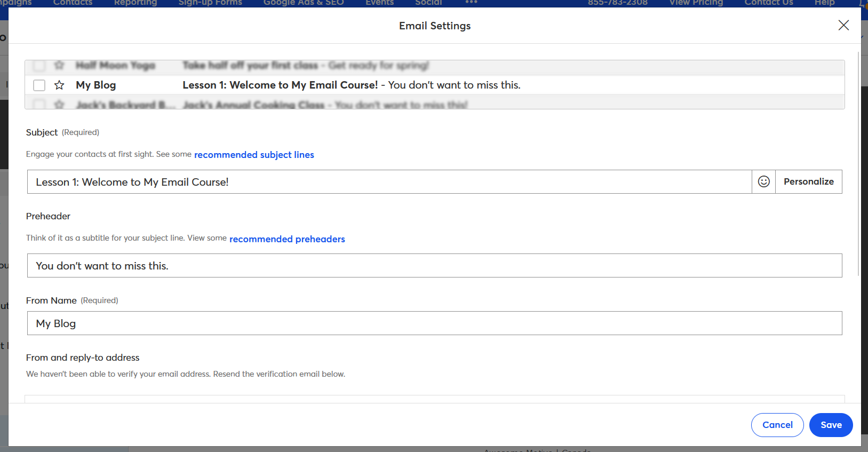The width and height of the screenshot is (868, 452).
Task: Open Google Ads & SEO tab
Action: pos(304,3)
